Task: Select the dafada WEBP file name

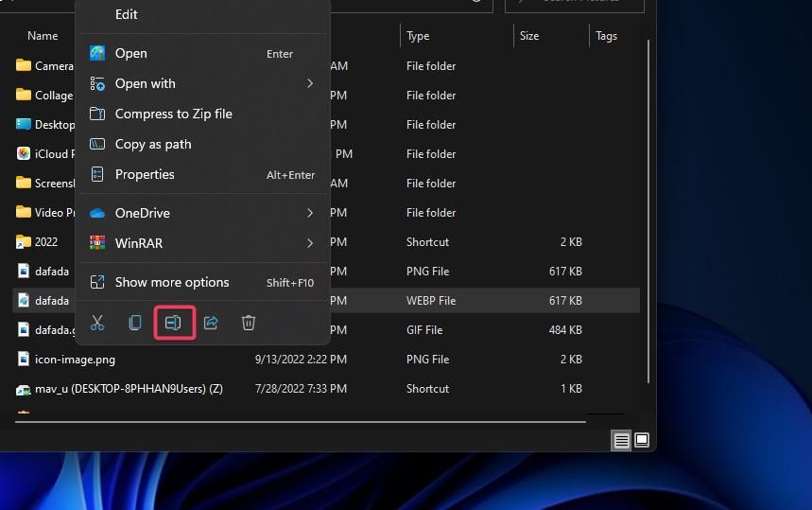Action: tap(52, 301)
